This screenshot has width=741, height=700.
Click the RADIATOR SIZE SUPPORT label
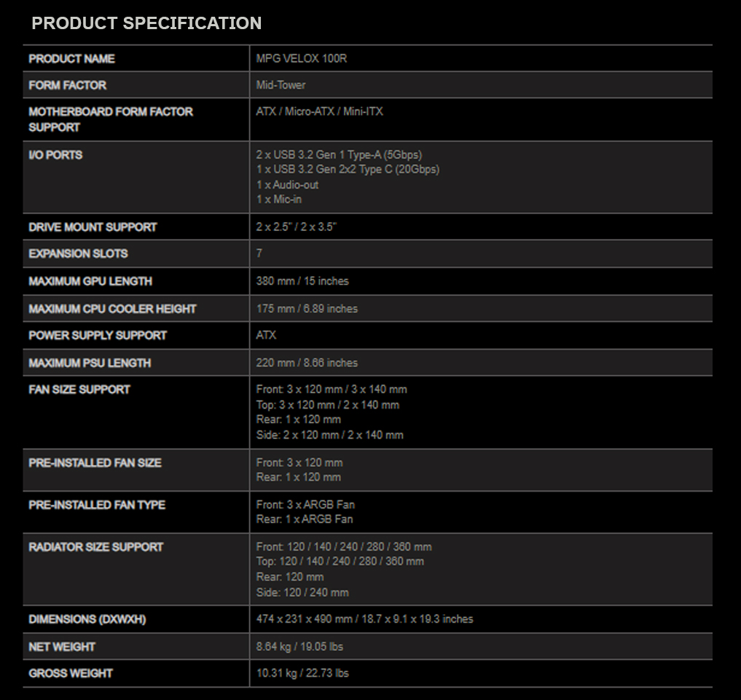[x=95, y=547]
